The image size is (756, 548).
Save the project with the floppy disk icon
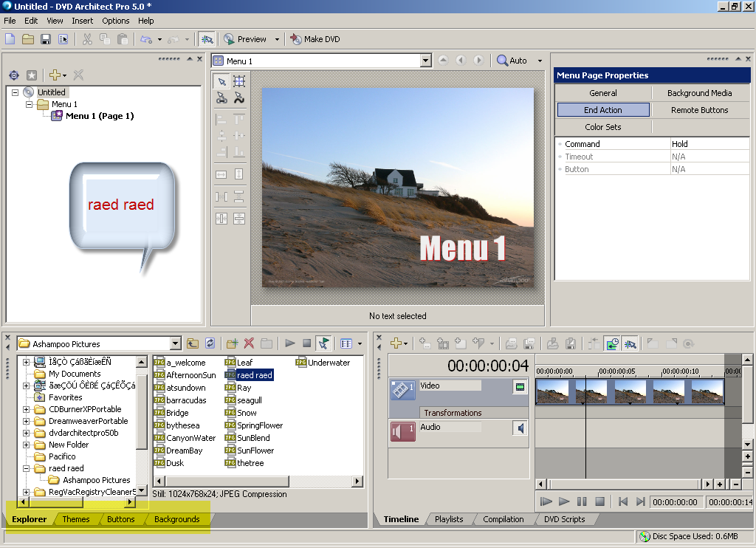(46, 39)
